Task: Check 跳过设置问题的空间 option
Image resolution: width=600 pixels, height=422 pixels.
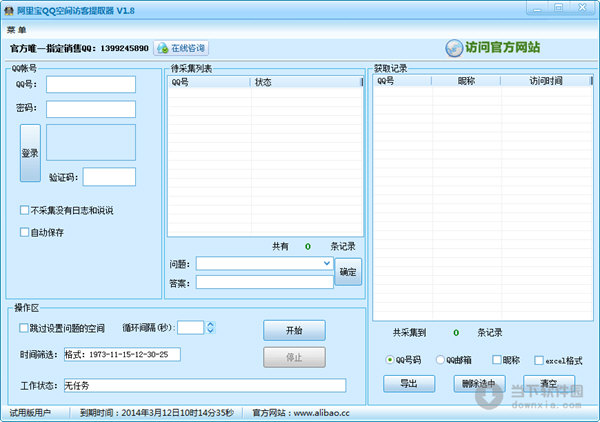Action: [x=24, y=328]
